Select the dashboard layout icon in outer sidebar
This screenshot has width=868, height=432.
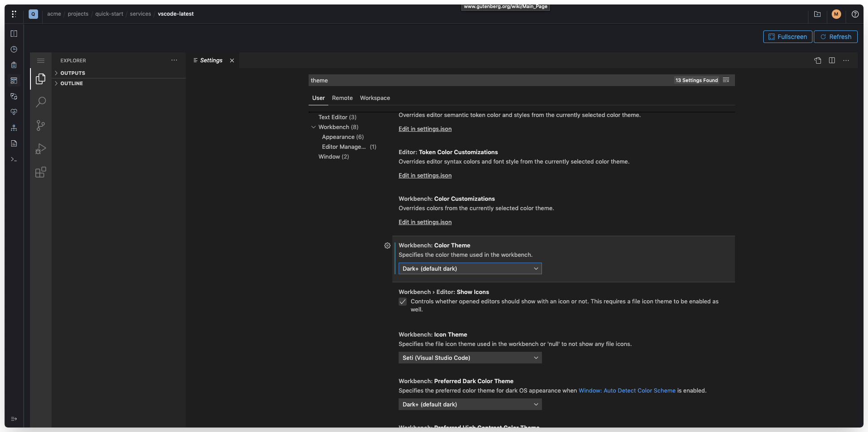pos(14,81)
